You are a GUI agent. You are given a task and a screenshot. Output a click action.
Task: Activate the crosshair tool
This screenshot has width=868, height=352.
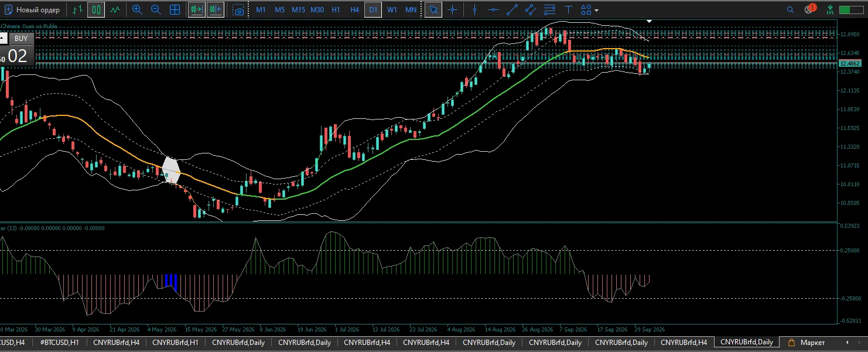point(452,10)
